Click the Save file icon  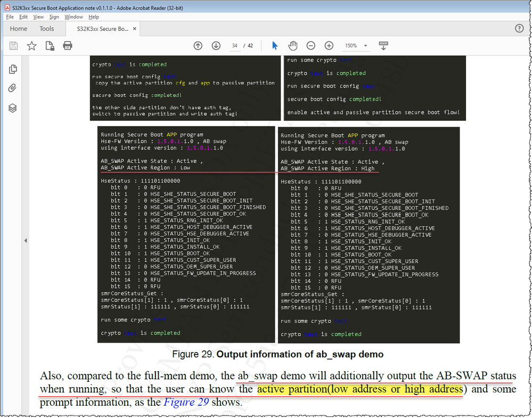tap(13, 46)
